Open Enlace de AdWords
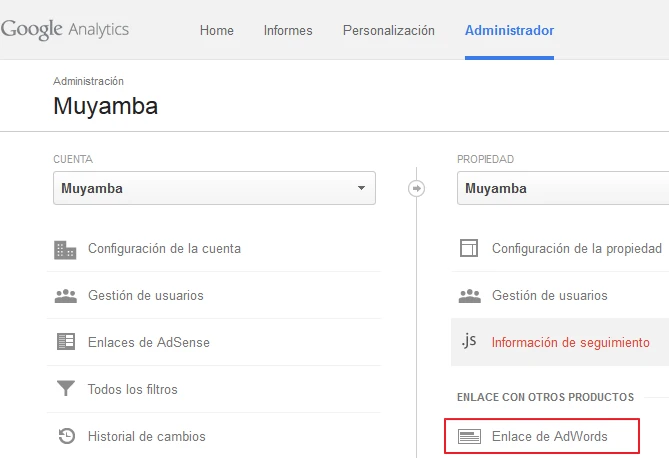 coord(550,436)
